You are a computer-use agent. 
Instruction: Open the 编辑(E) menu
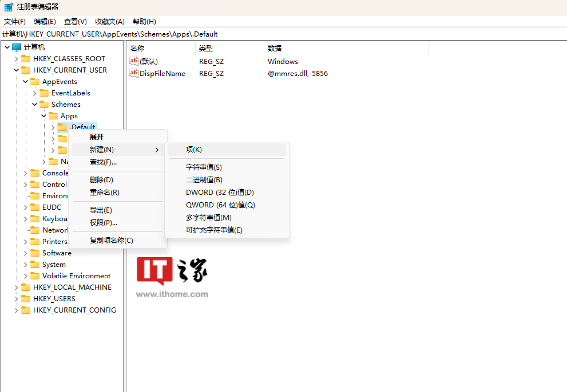tap(45, 22)
